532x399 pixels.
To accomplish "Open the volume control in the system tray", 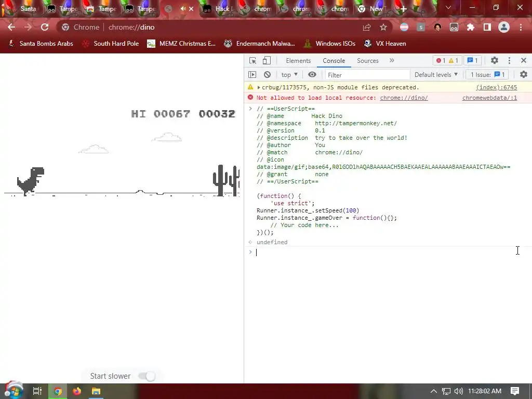I will [458, 391].
